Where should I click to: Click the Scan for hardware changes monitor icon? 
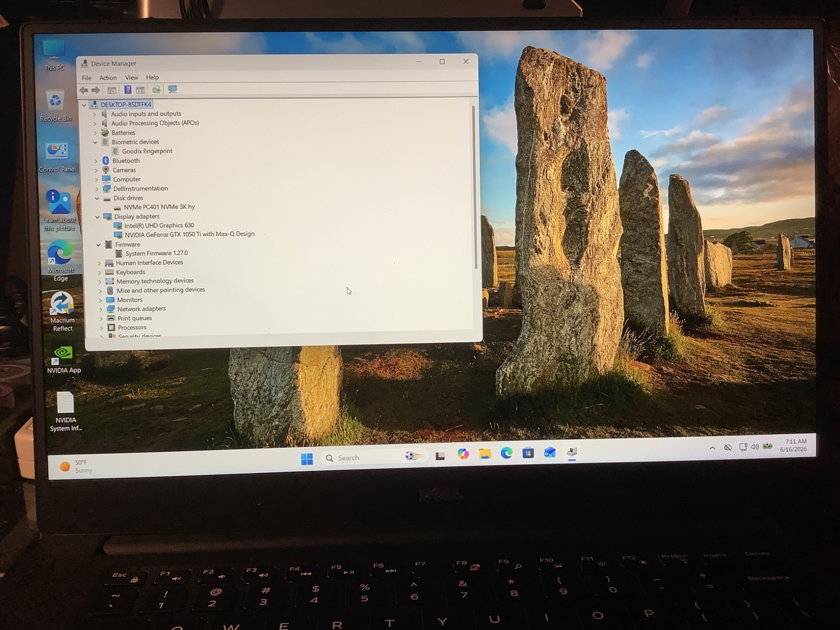pyautogui.click(x=172, y=89)
